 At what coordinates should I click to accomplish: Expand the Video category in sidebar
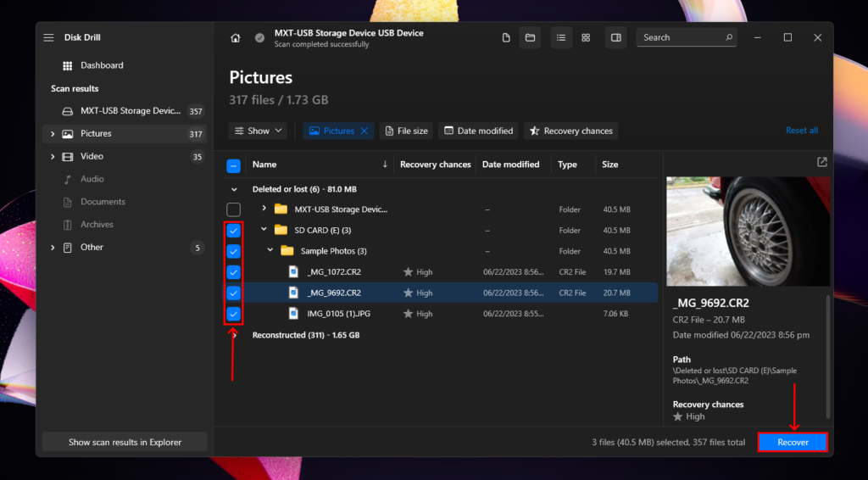point(53,157)
